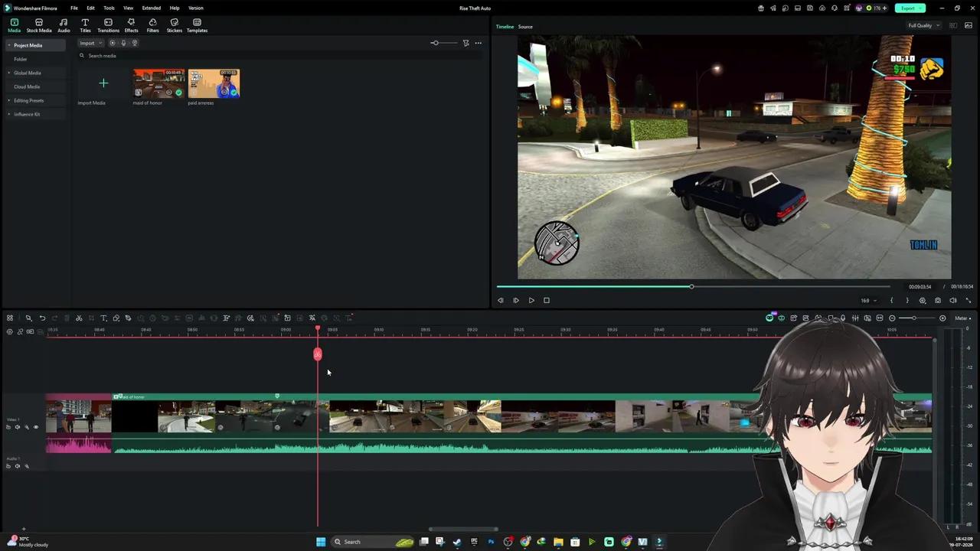Image resolution: width=980 pixels, height=551 pixels.
Task: Open the Edit menu
Action: pyautogui.click(x=90, y=8)
